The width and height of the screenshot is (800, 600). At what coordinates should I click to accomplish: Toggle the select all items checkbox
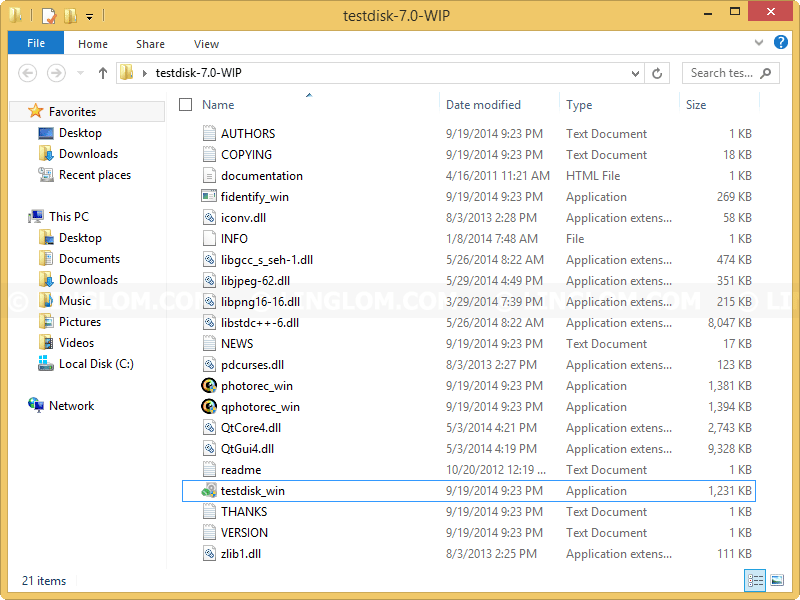point(186,105)
